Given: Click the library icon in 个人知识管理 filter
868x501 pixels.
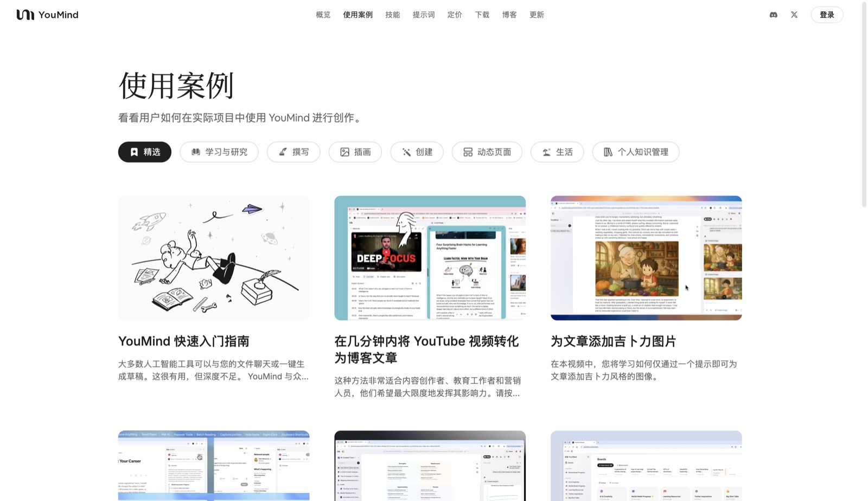Looking at the screenshot, I should [608, 152].
